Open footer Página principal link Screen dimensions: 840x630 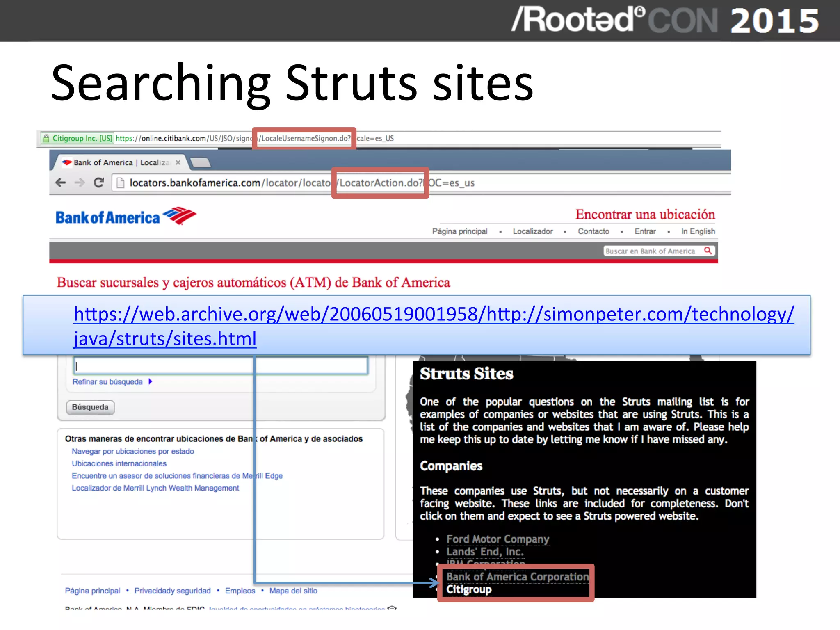click(x=93, y=591)
